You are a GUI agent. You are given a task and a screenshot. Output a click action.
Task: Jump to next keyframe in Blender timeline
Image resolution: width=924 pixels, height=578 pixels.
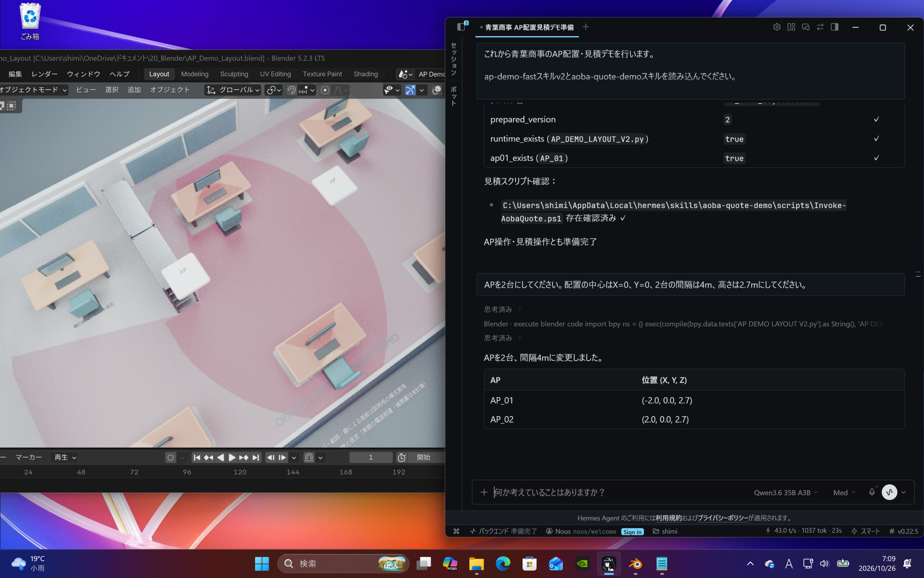point(243,457)
